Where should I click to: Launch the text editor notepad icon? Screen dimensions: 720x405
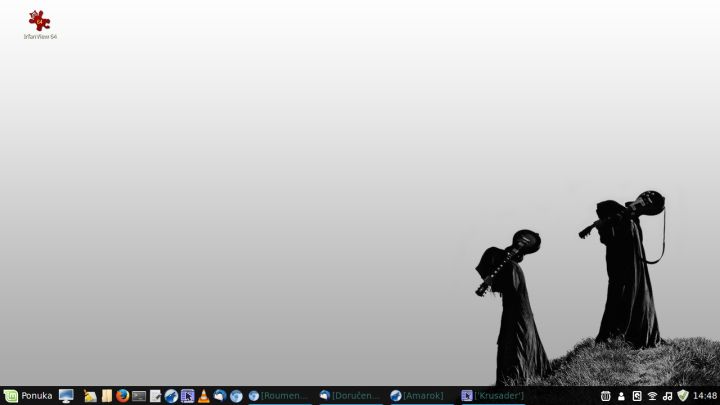coord(155,396)
